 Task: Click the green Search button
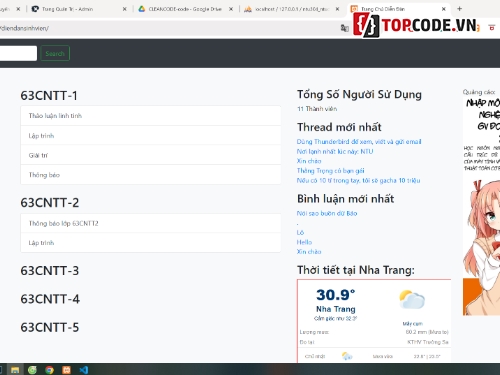point(55,53)
